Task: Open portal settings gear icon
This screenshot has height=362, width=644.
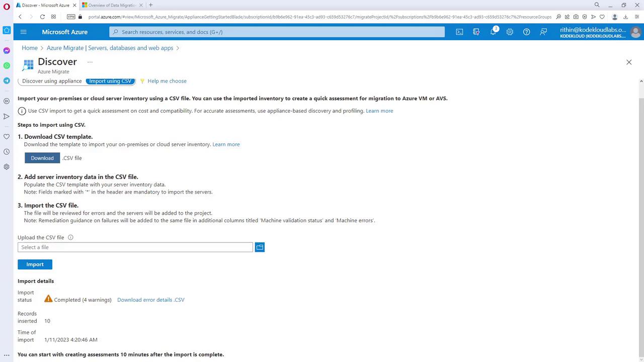Action: [510, 32]
